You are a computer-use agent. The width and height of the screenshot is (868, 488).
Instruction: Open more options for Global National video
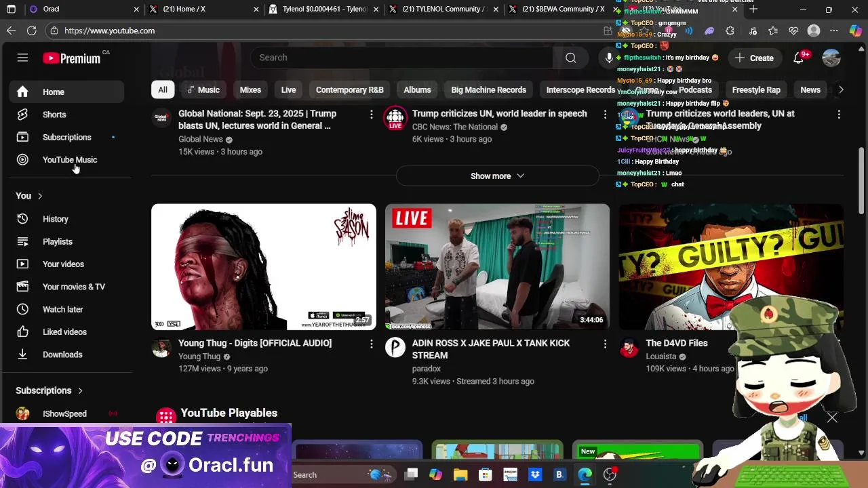[x=371, y=115]
